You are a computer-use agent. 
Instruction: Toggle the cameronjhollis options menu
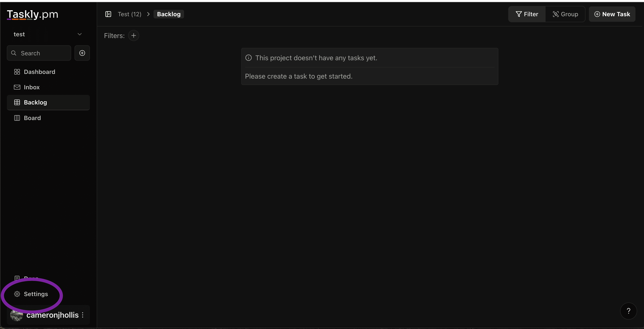click(83, 315)
